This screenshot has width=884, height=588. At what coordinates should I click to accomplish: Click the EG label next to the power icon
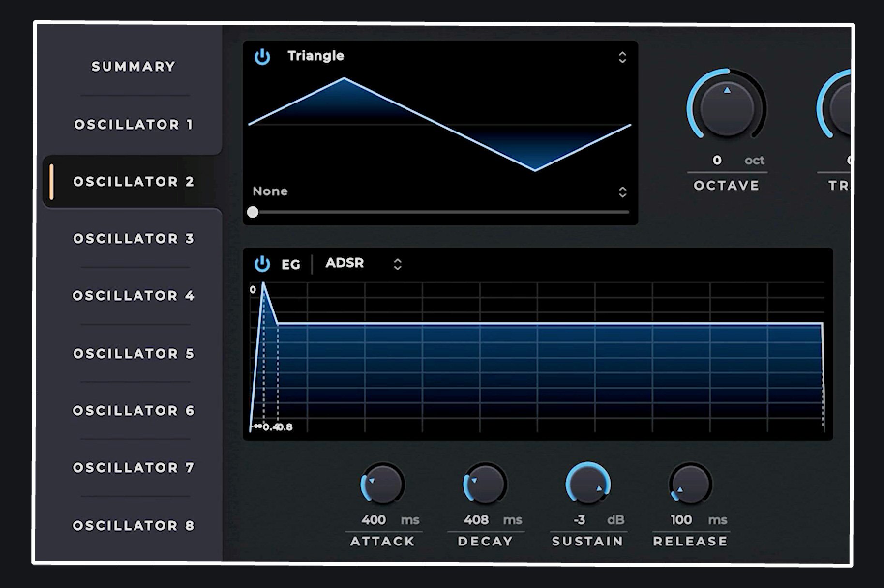290,264
